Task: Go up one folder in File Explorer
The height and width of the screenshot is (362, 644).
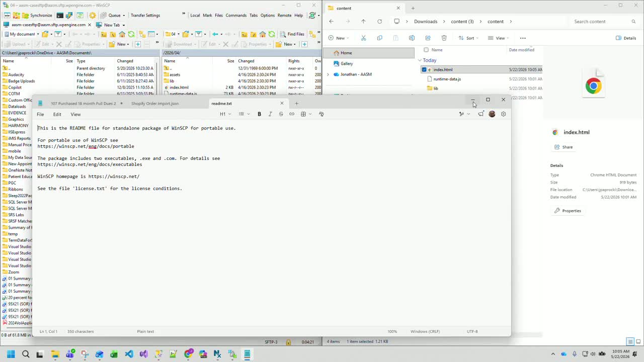Action: pos(363,22)
